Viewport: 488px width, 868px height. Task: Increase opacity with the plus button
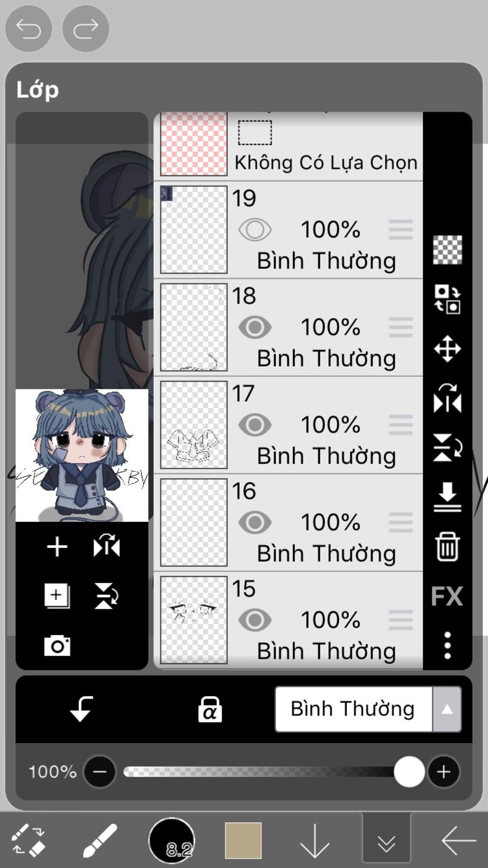[x=444, y=771]
